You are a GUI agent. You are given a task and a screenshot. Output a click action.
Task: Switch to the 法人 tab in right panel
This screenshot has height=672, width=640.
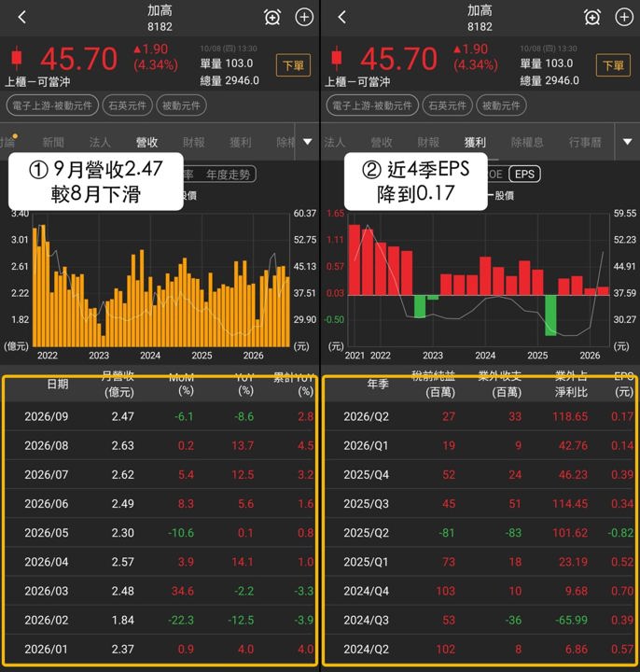point(334,142)
